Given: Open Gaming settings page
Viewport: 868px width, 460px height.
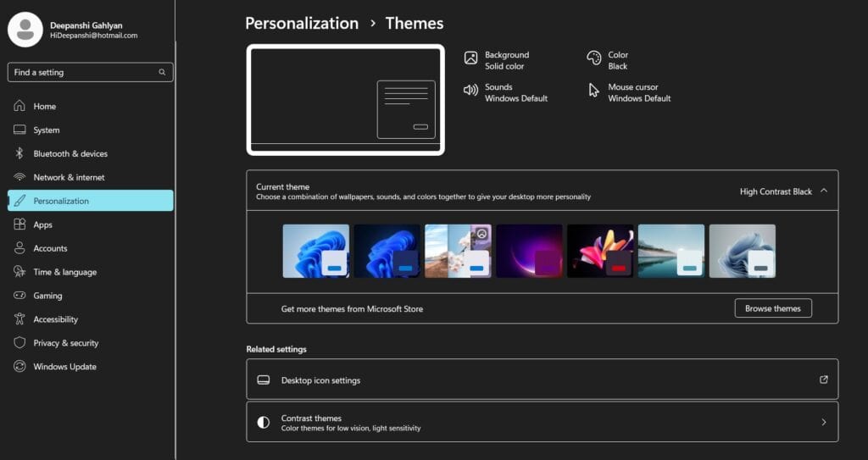Looking at the screenshot, I should tap(90, 296).
